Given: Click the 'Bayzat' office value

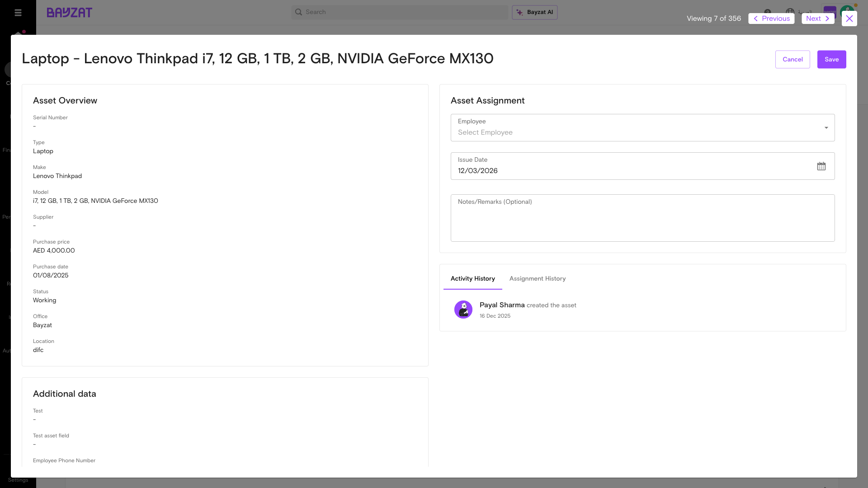Looking at the screenshot, I should pyautogui.click(x=42, y=325).
